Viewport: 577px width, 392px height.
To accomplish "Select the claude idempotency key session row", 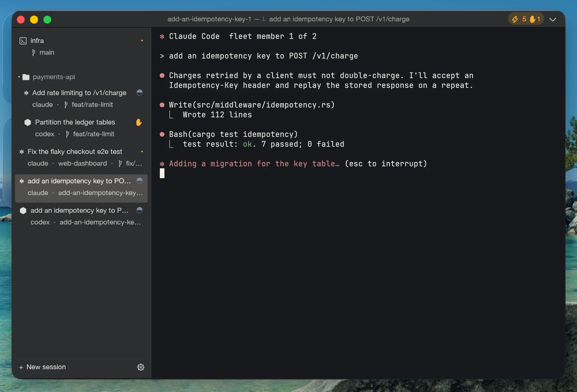I will pyautogui.click(x=81, y=188).
